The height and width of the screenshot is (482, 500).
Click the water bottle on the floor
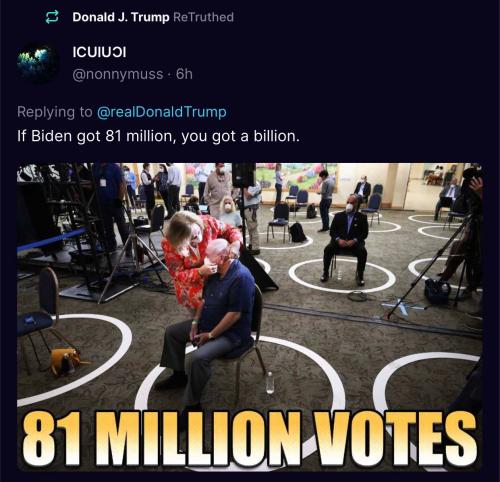click(x=269, y=382)
